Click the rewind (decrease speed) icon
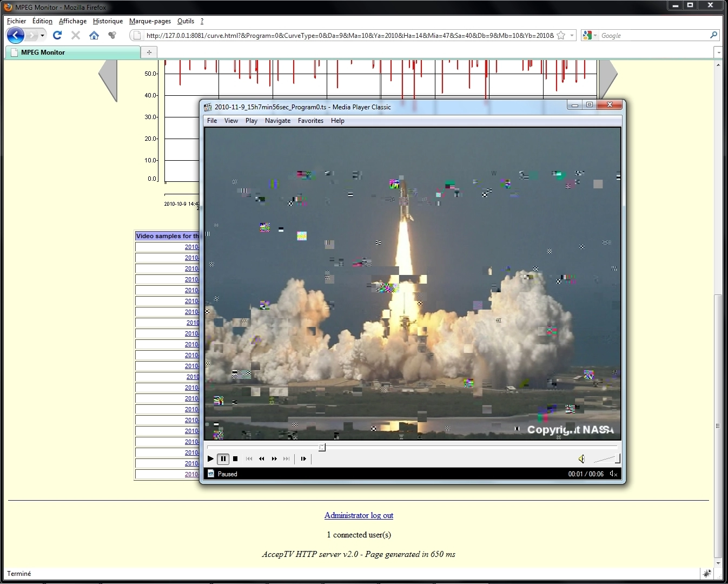The width and height of the screenshot is (728, 584). (x=262, y=459)
